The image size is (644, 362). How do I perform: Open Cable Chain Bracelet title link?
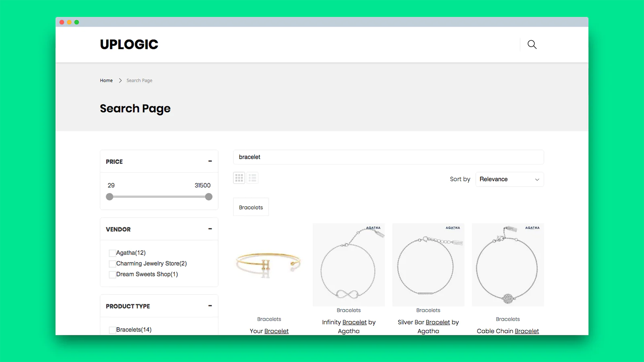508,331
